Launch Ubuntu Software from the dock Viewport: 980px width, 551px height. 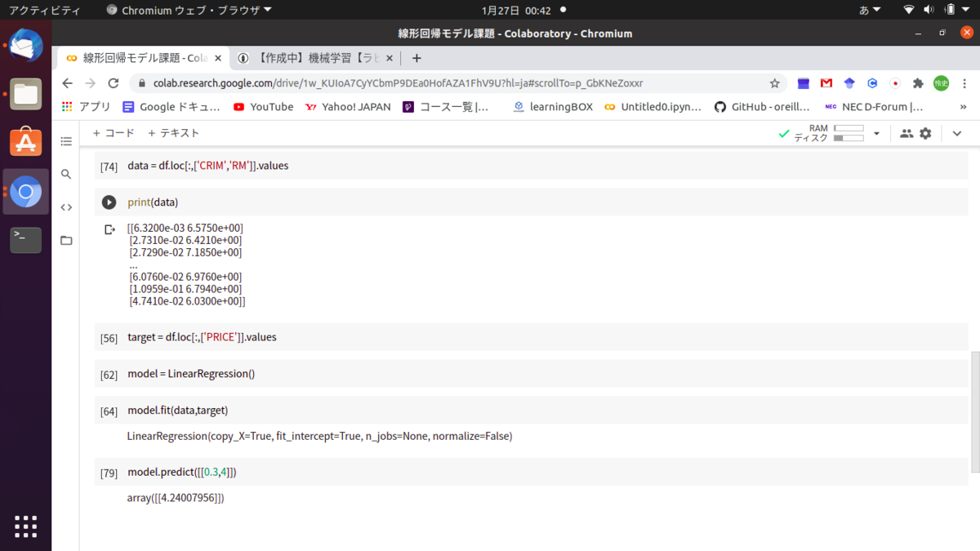point(25,142)
